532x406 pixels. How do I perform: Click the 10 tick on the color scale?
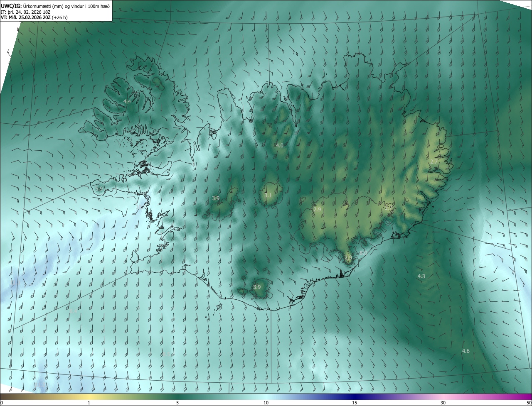pyautogui.click(x=266, y=403)
